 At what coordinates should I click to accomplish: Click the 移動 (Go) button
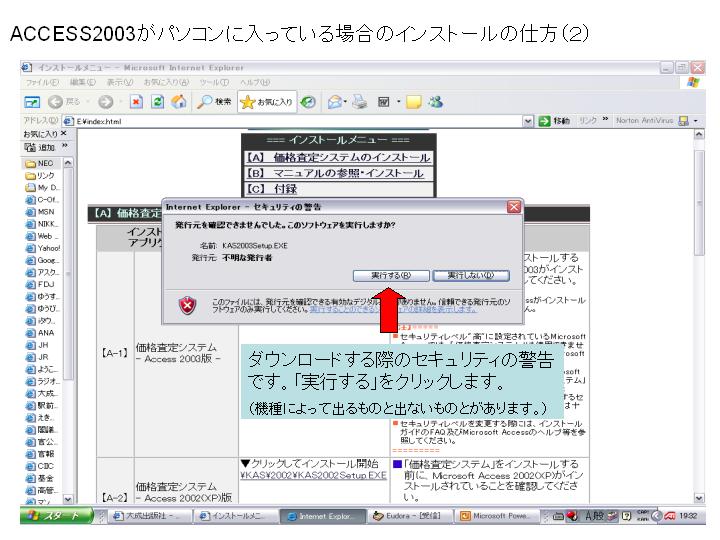pos(554,121)
